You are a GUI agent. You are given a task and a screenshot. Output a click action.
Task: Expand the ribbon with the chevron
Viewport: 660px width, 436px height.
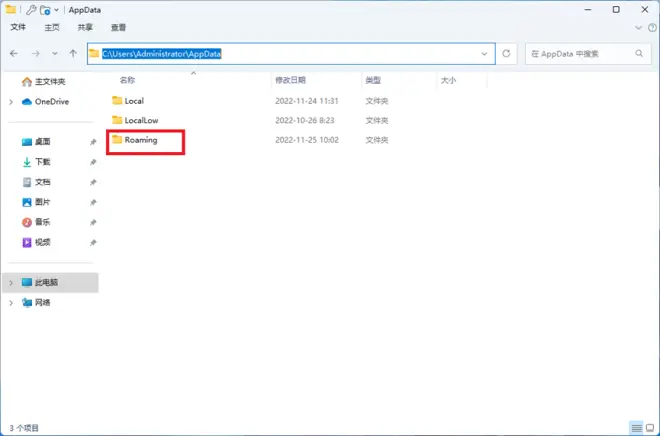(639, 28)
